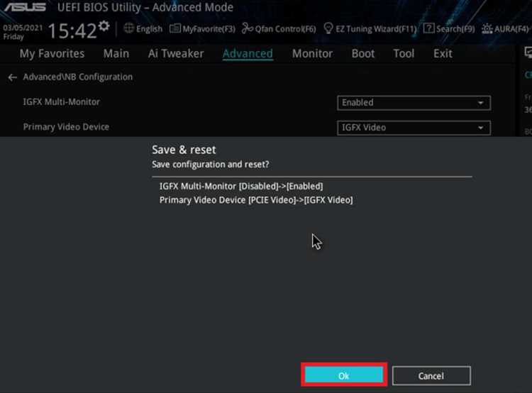Open the clock settings gear icon

click(104, 26)
